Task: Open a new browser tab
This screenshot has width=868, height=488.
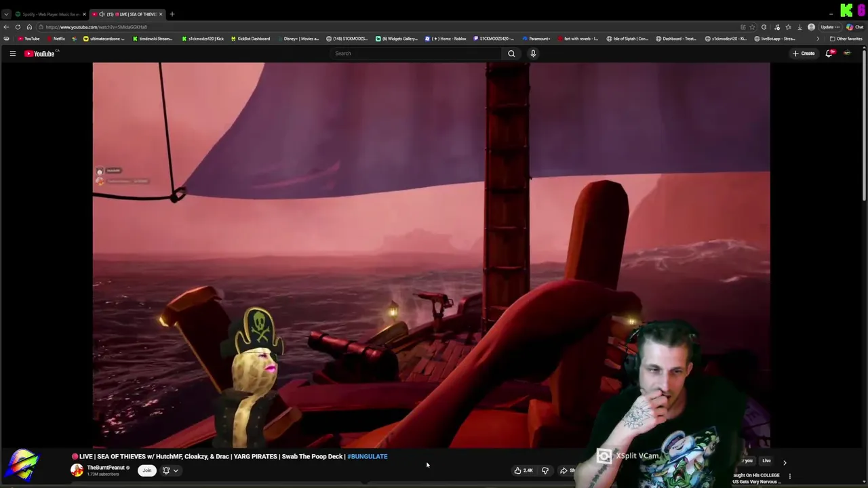Action: (172, 14)
